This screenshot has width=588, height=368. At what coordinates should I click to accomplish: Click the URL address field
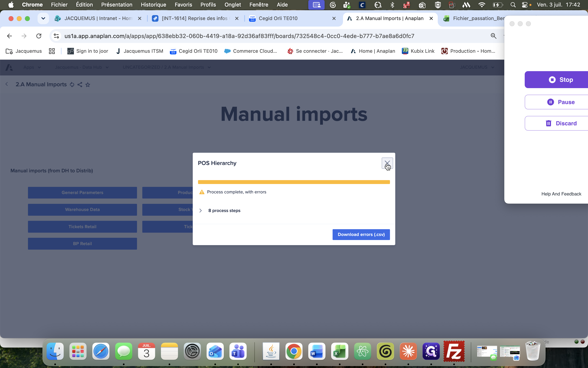(x=239, y=36)
